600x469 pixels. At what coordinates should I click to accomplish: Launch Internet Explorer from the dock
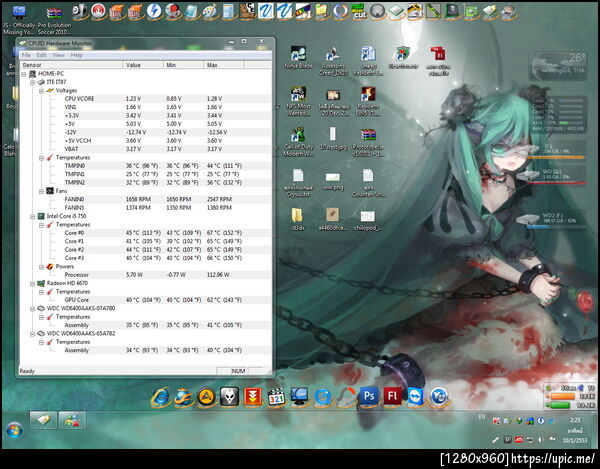pyautogui.click(x=160, y=396)
